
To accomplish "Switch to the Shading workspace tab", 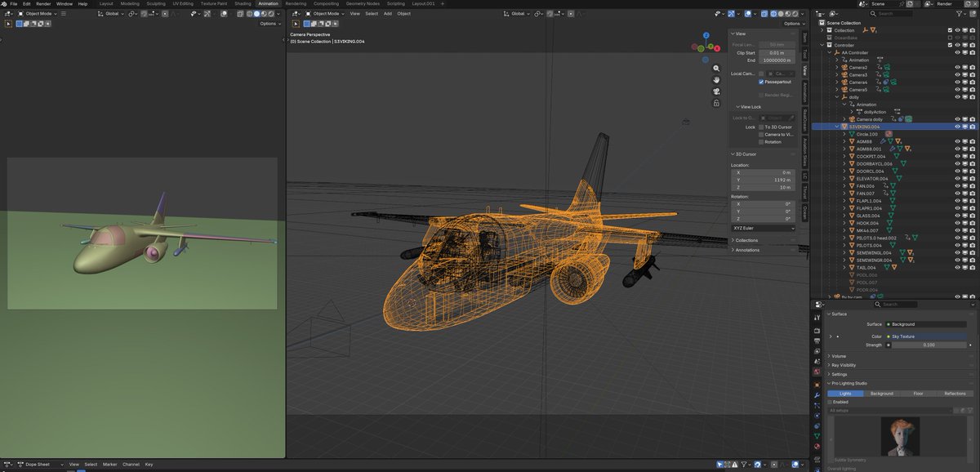I will pos(243,3).
